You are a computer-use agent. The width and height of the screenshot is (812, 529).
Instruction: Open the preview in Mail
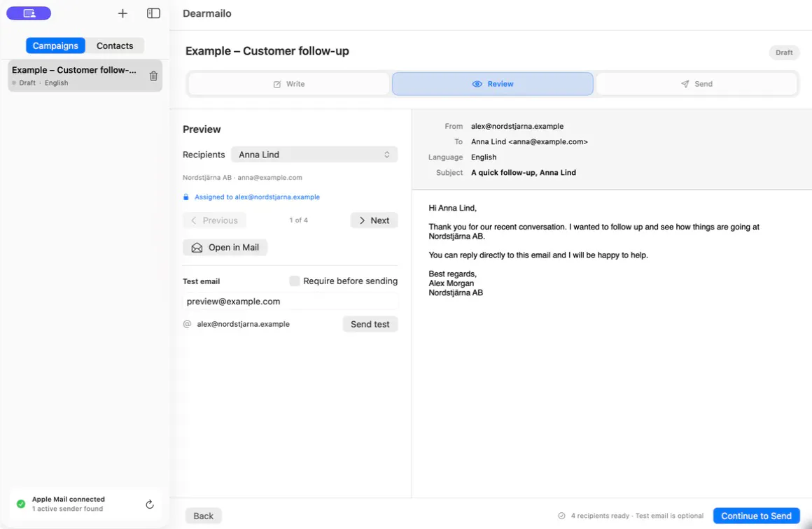point(225,248)
